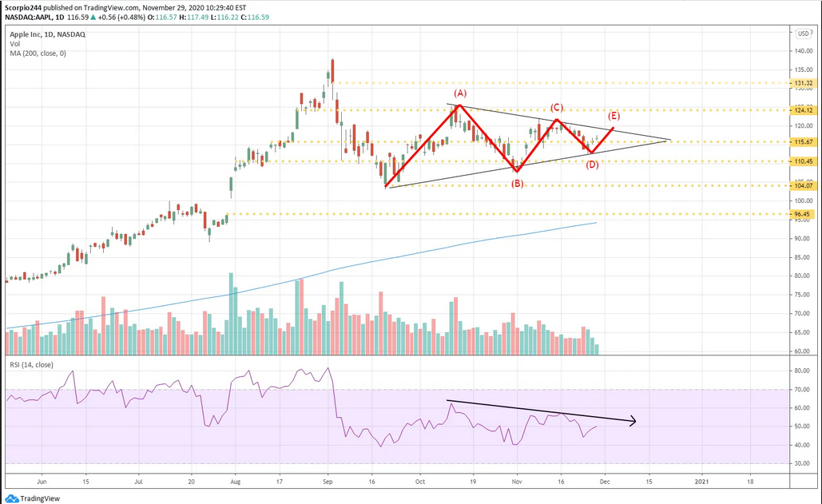
Task: Click the Dec date on time axis
Action: [605, 482]
